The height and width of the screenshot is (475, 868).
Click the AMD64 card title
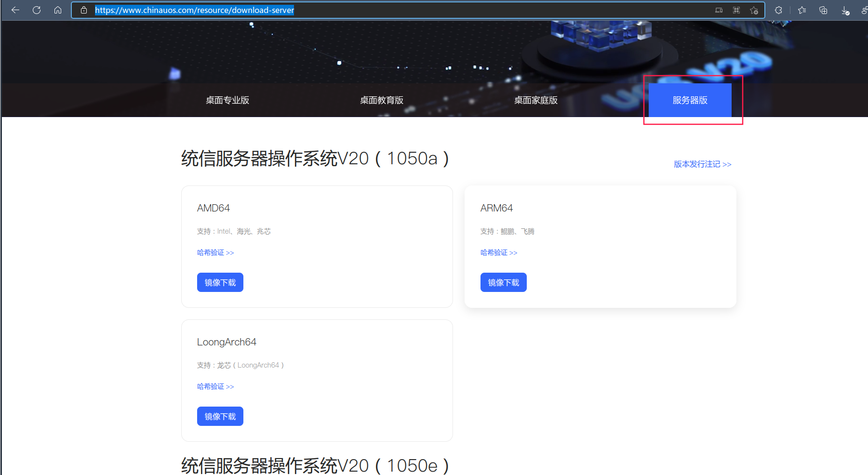click(214, 208)
